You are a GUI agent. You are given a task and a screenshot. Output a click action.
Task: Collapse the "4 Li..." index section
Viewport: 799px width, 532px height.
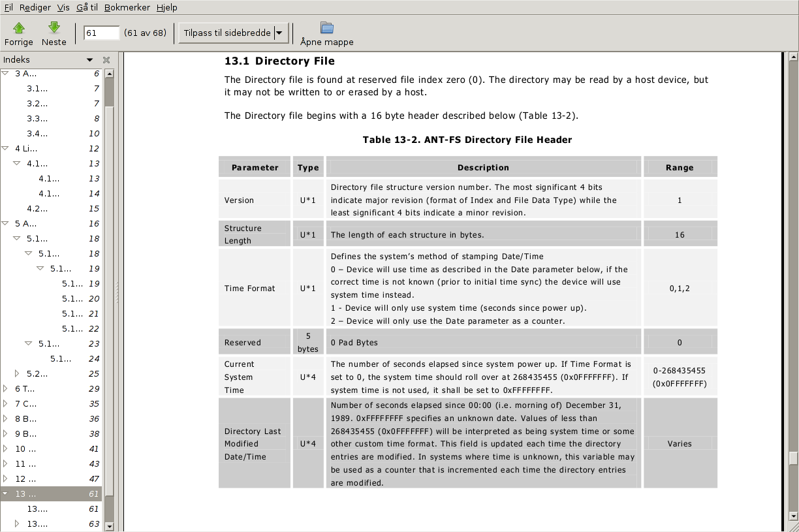coord(5,148)
